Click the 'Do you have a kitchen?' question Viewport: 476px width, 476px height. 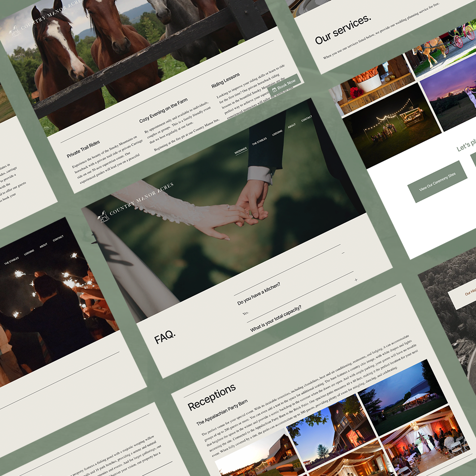259,294
